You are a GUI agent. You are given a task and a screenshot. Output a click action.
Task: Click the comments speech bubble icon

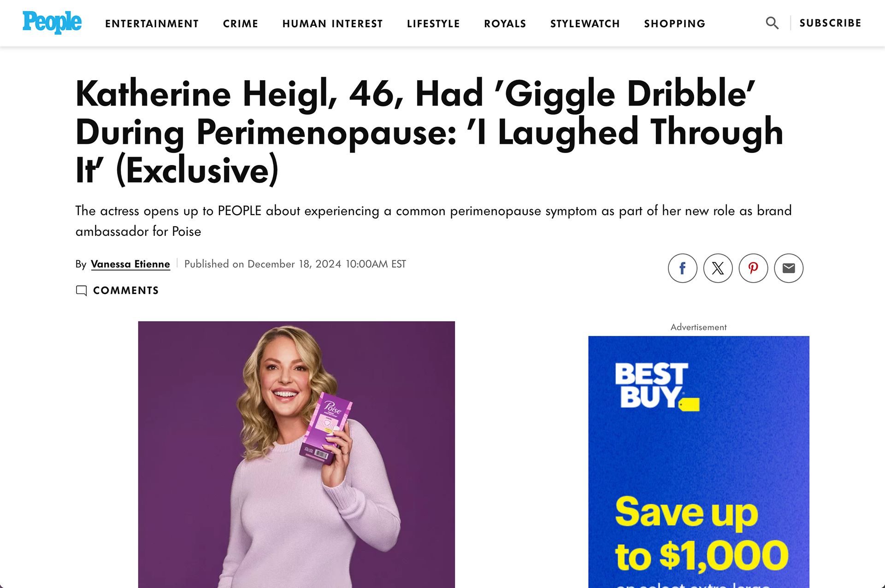pos(81,290)
